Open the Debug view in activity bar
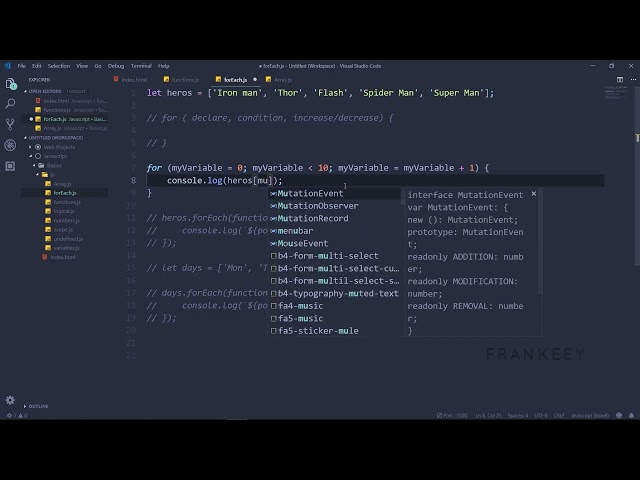 (10, 145)
